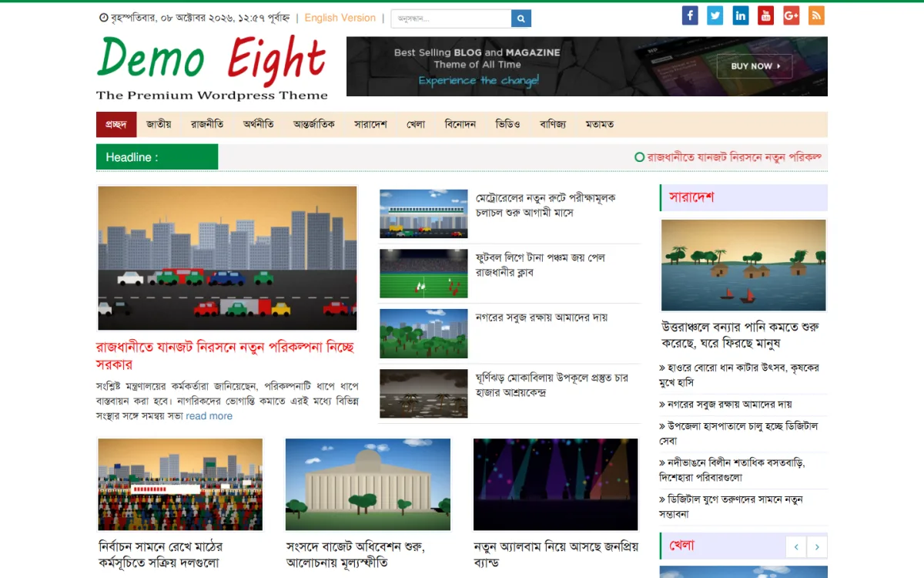Open the metro rail thumbnail
The width and height of the screenshot is (924, 578).
(x=423, y=213)
